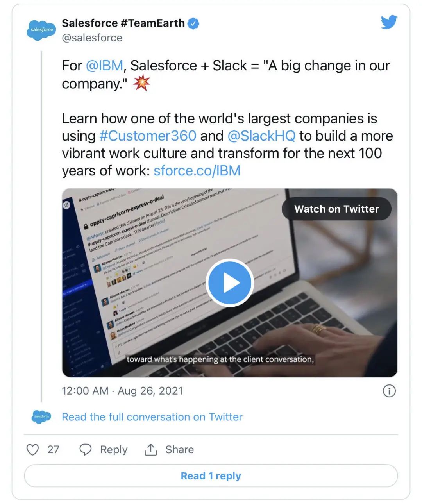This screenshot has height=504, width=422.
Task: Click the Share text label
Action: tap(179, 450)
